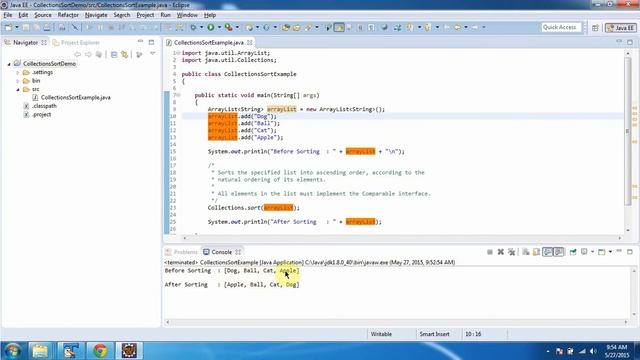Click the editor vertical scrollbar
This screenshot has height=360, width=640.
coord(628,131)
